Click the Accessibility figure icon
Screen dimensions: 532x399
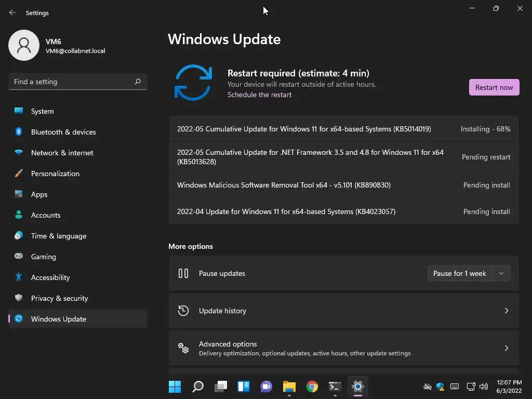19,277
